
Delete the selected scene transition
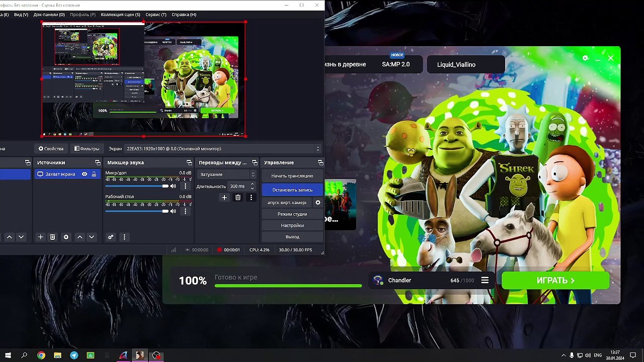pyautogui.click(x=238, y=198)
